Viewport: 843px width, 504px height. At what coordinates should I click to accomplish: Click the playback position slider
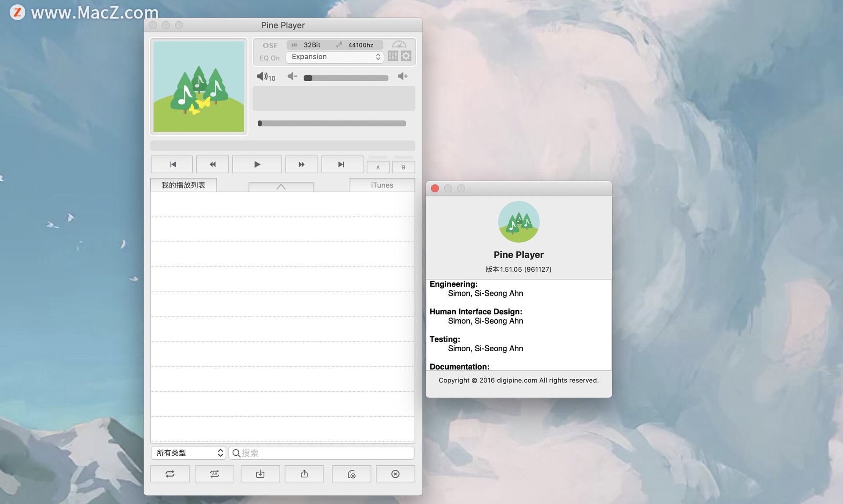point(332,123)
